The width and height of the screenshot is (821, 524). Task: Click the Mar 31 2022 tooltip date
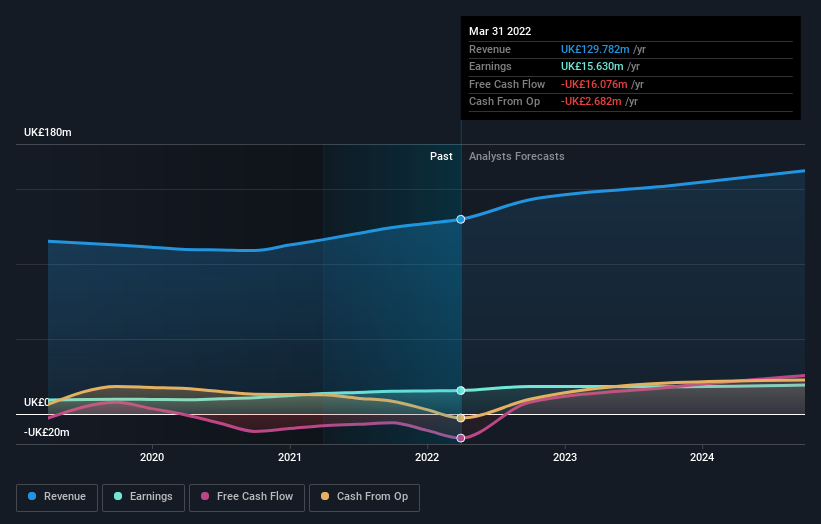click(500, 31)
